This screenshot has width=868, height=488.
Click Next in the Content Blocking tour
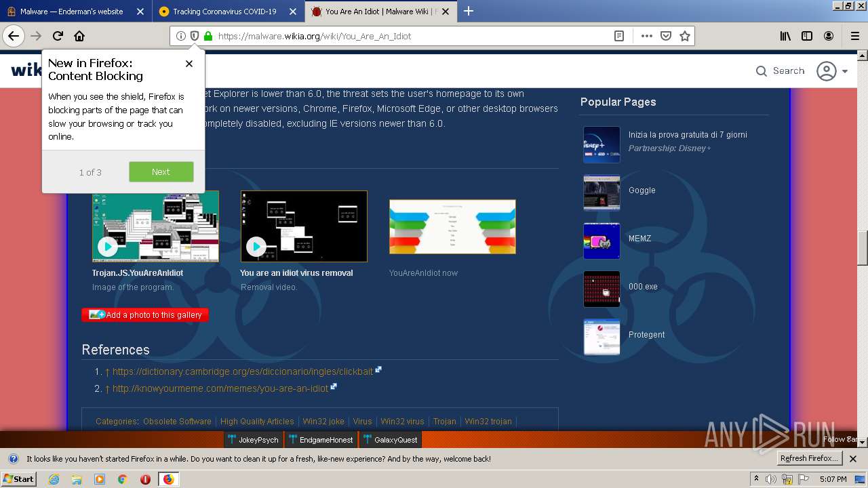[x=161, y=171]
